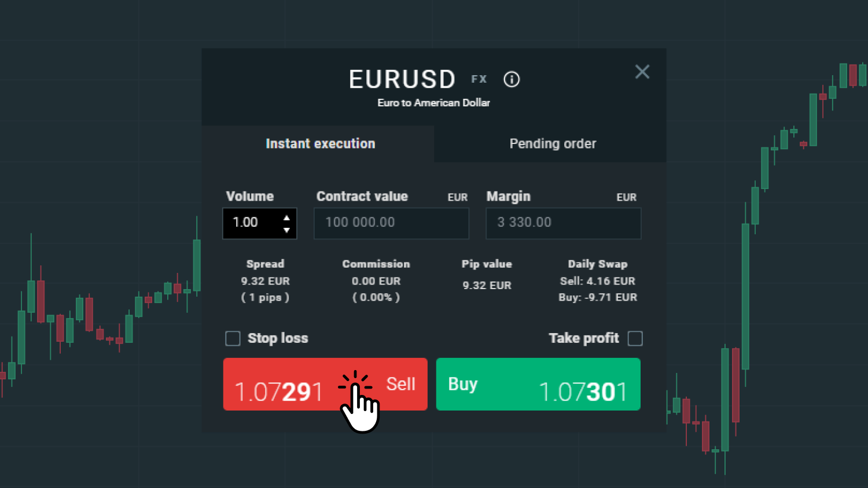
Task: Click the Commission percentage label
Action: pyautogui.click(x=376, y=297)
